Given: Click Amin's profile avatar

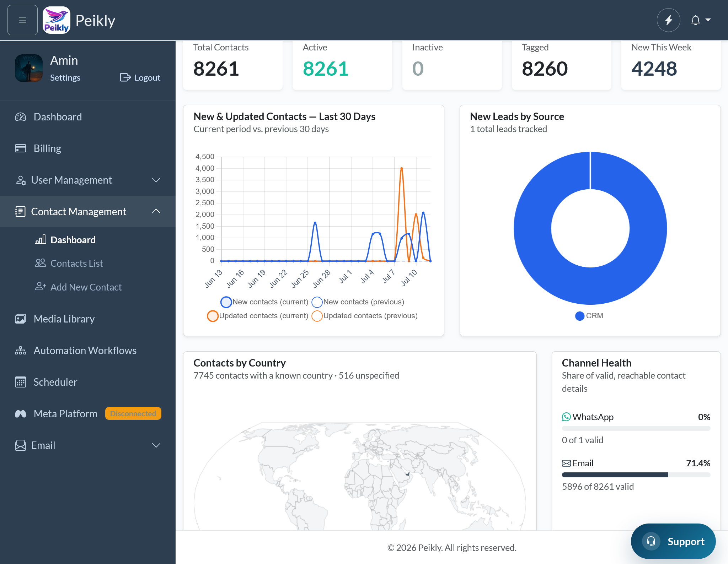Looking at the screenshot, I should pyautogui.click(x=29, y=68).
